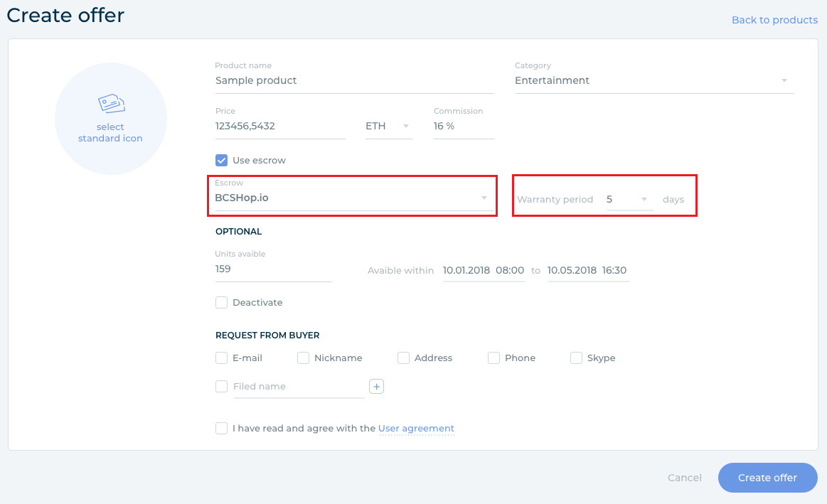Image resolution: width=827 pixels, height=504 pixels.
Task: Click the Units available input field
Action: [x=273, y=269]
